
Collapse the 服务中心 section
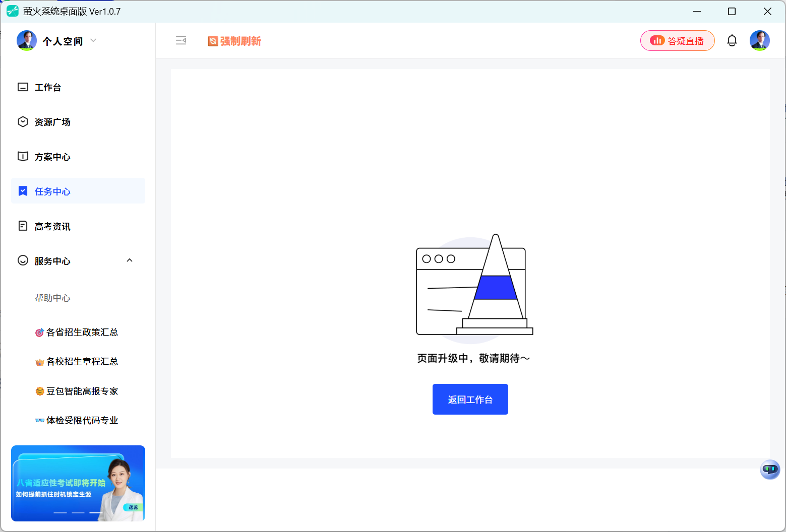point(130,260)
